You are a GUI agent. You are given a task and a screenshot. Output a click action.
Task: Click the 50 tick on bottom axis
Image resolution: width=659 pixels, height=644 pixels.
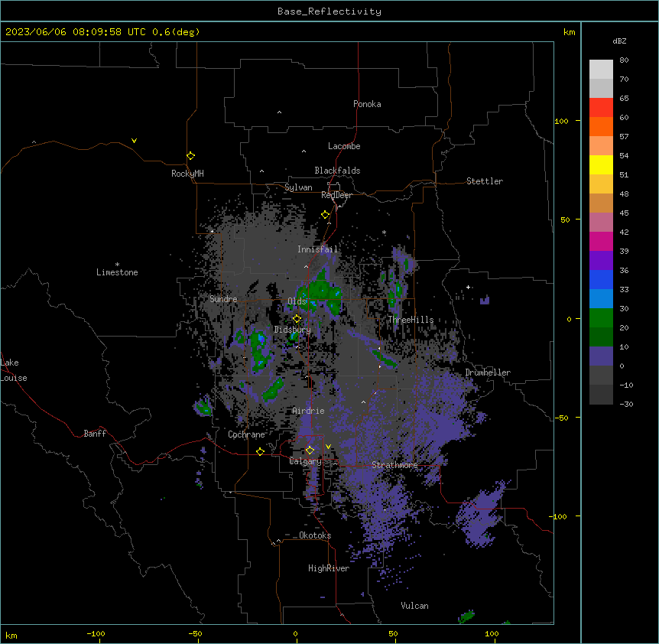coord(393,633)
